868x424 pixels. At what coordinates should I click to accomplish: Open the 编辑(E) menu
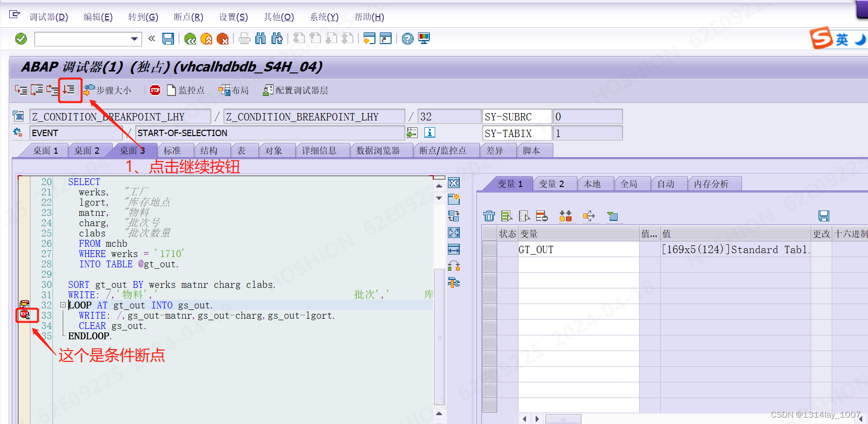click(x=98, y=17)
